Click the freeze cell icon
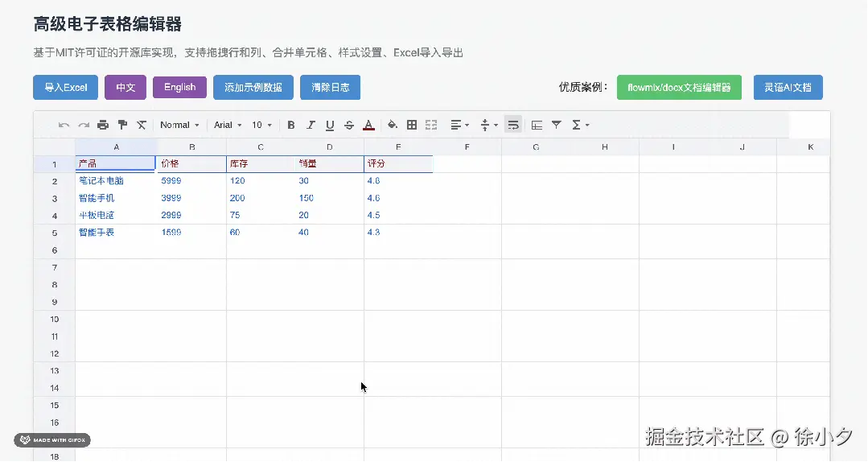Viewport: 868px width, 462px height. coord(537,125)
